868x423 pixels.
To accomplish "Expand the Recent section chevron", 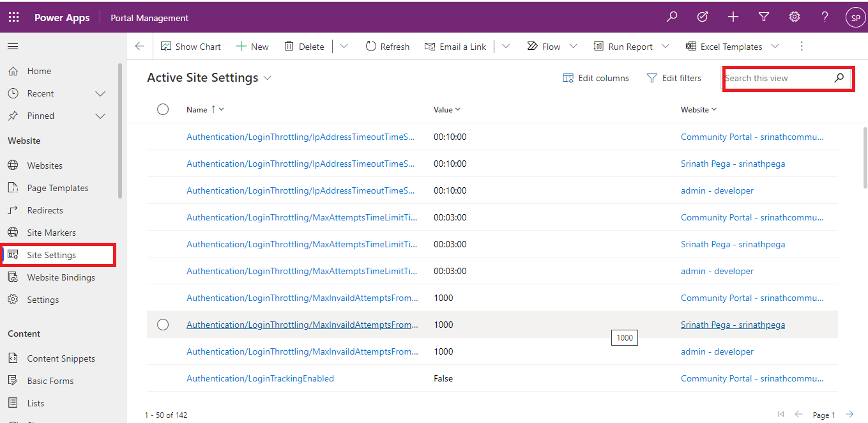I will point(100,93).
